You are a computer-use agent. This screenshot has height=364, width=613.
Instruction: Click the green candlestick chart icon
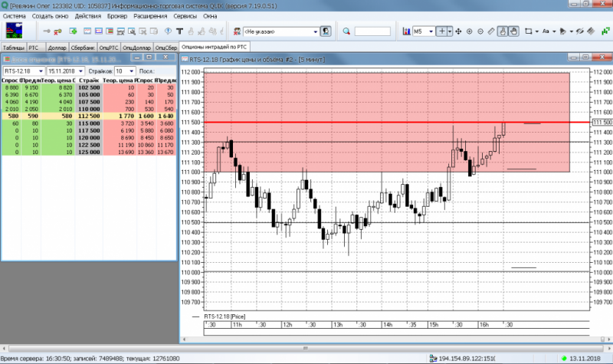pos(605,31)
